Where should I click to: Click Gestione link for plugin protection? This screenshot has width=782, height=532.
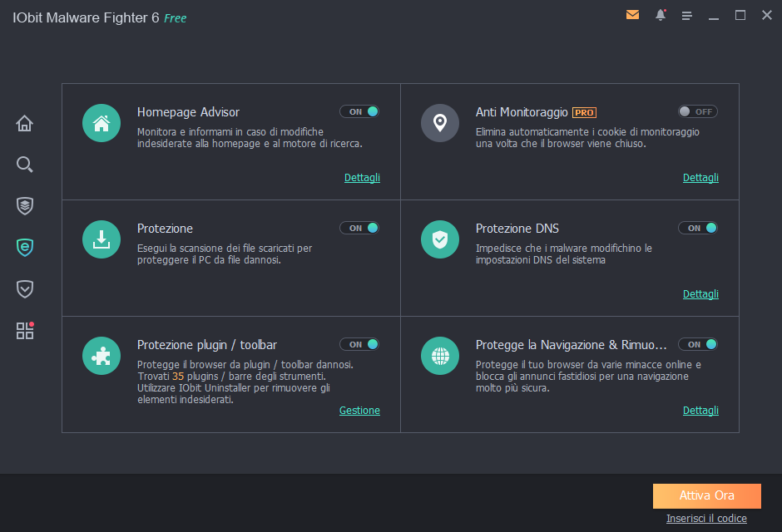[x=359, y=411]
